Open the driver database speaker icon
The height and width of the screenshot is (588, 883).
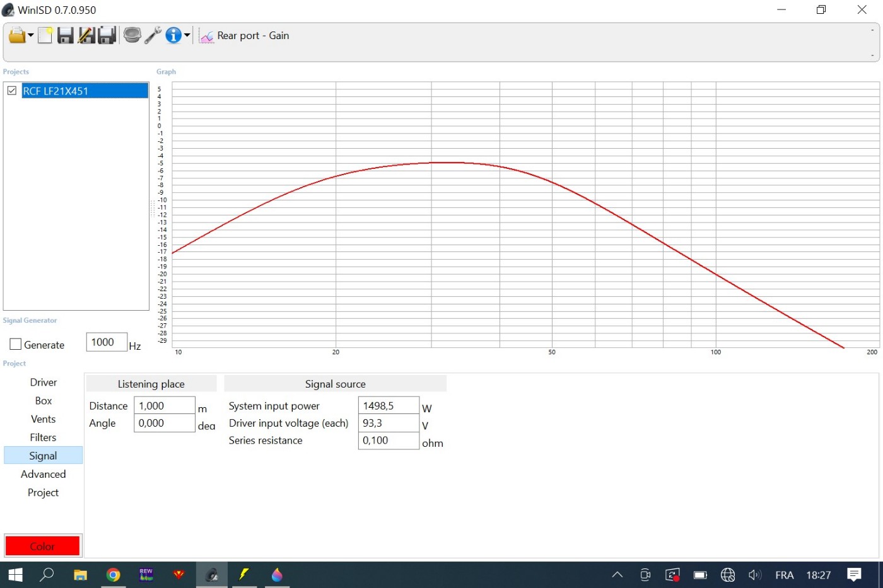click(x=132, y=35)
